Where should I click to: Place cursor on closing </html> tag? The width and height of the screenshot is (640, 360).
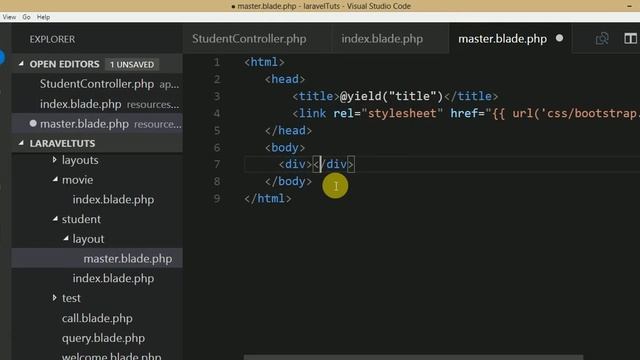click(268, 199)
